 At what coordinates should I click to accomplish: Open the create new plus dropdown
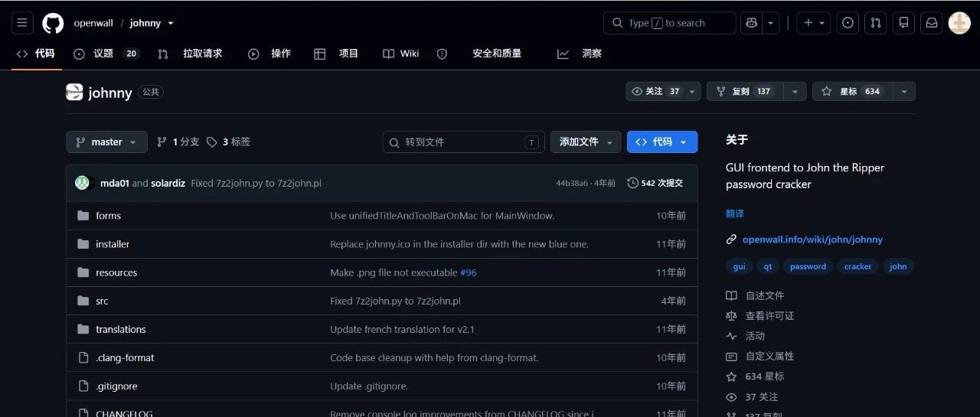click(813, 23)
